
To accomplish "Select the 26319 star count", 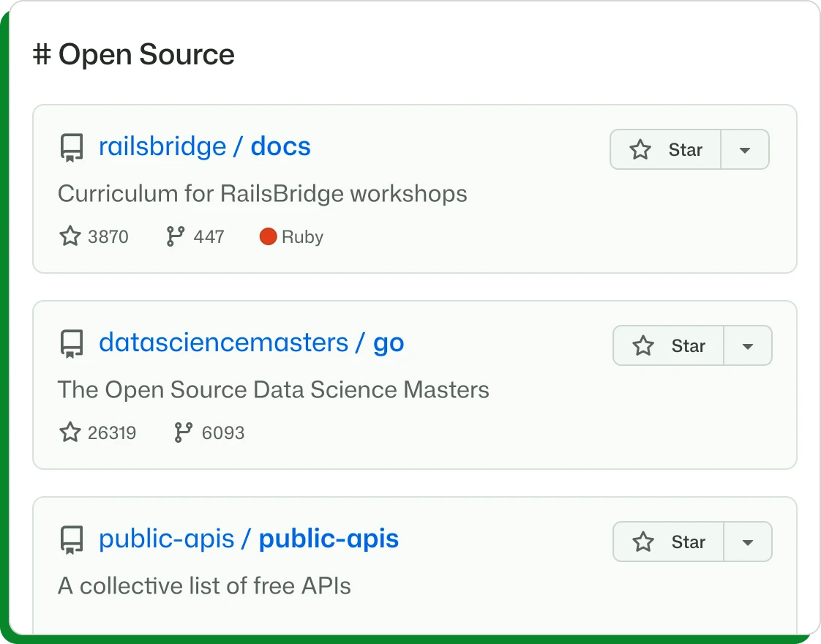I will pos(112,433).
